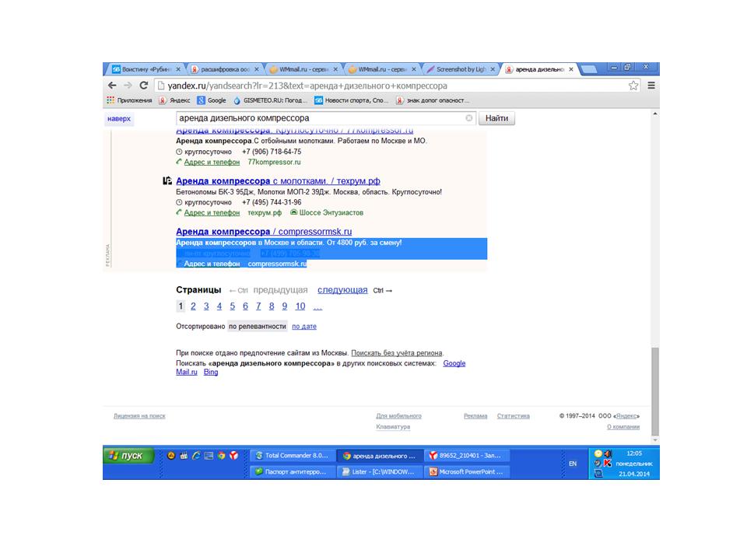Click the address bar URL

pos(307,86)
